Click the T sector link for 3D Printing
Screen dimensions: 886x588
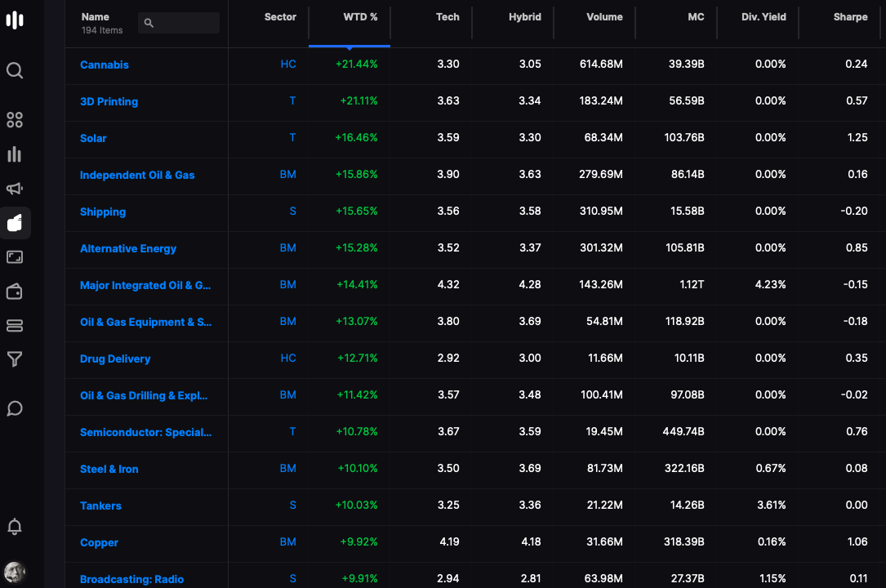(292, 100)
